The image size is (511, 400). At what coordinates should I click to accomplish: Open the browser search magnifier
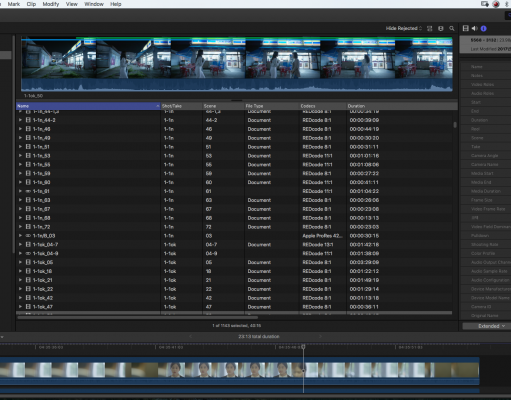click(452, 29)
